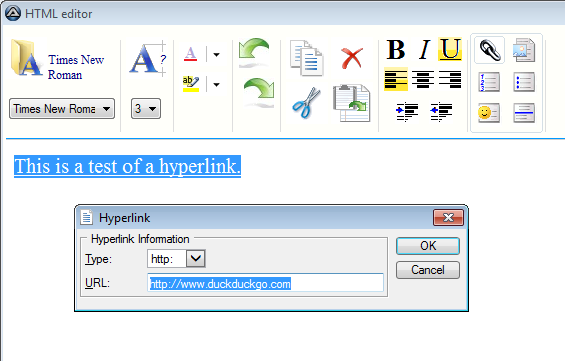Apply the red font color A
The image size is (565, 361).
click(x=190, y=54)
